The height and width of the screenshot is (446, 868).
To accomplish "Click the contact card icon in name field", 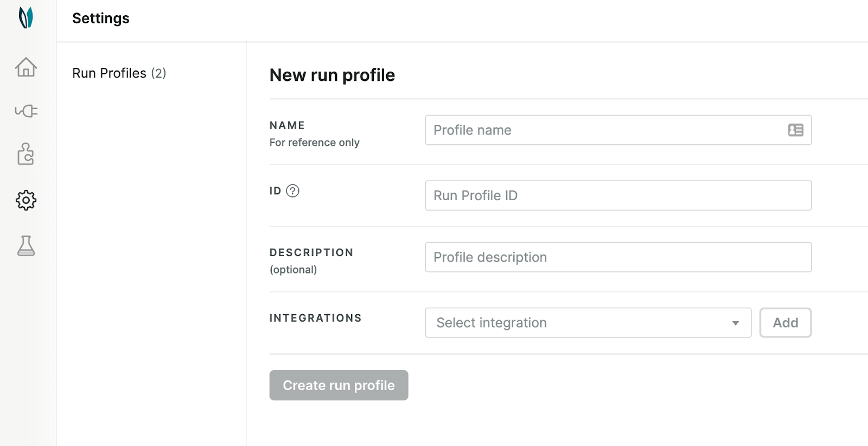I will (795, 130).
